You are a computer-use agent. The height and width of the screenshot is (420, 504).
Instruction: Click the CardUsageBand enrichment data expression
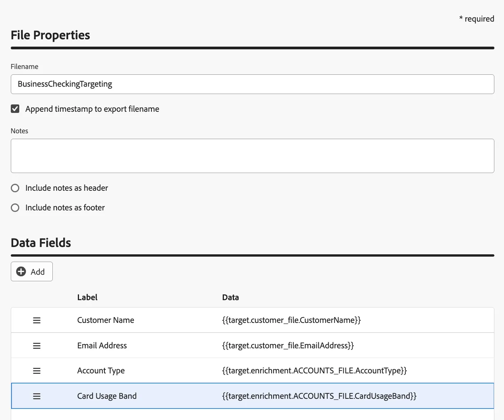319,396
